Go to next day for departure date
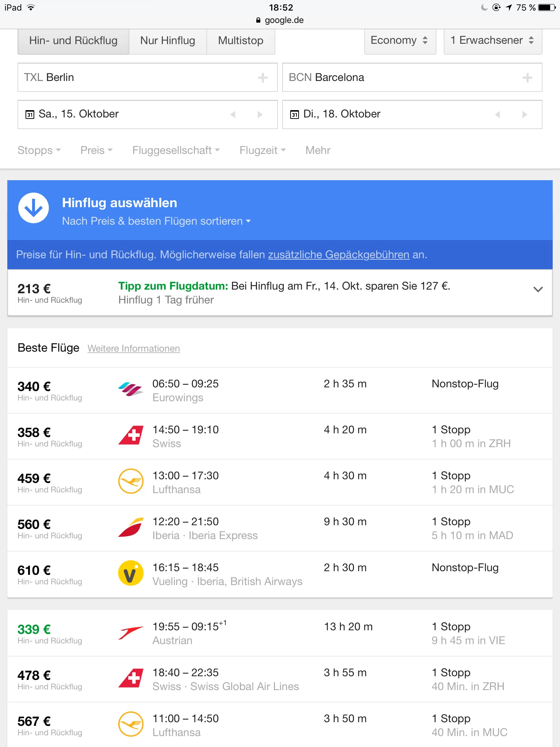The height and width of the screenshot is (747, 560). [260, 115]
